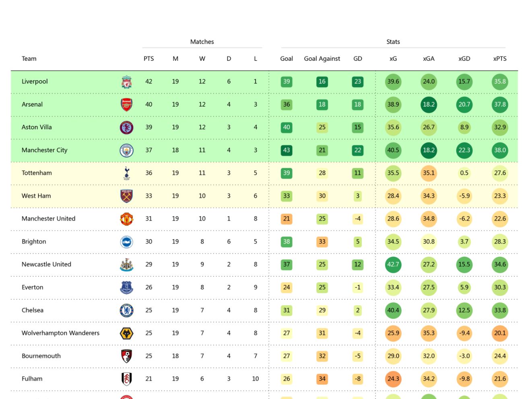Click the L column header

point(256,59)
